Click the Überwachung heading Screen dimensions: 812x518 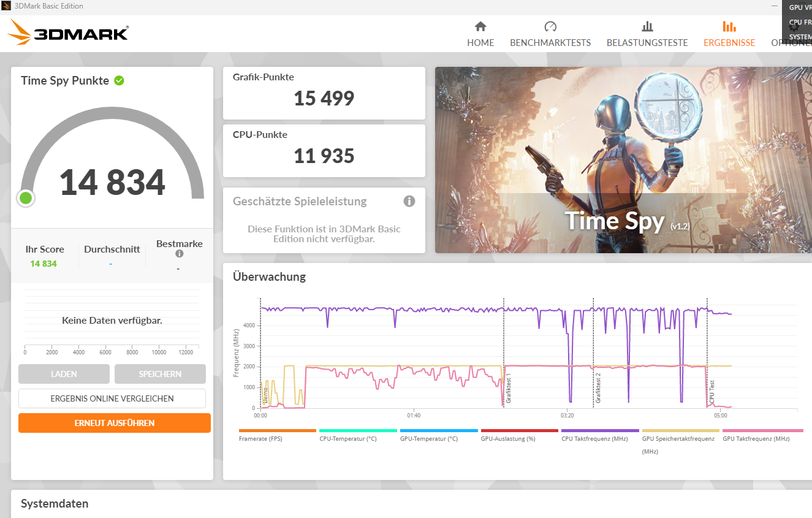click(x=269, y=276)
